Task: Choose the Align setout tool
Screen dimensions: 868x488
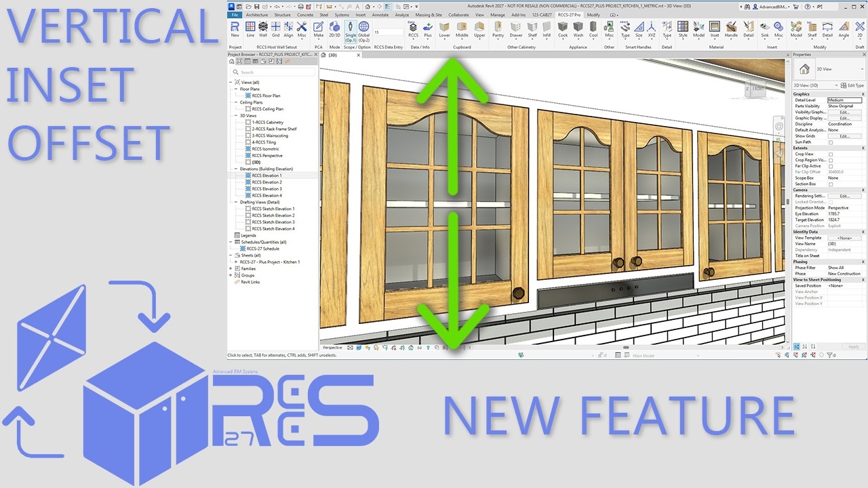Action: (x=289, y=29)
